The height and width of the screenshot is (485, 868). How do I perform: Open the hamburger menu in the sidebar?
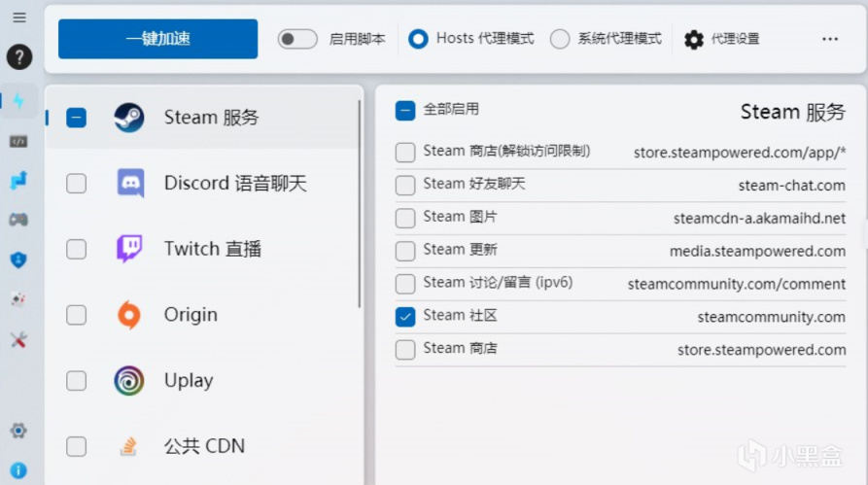click(19, 17)
